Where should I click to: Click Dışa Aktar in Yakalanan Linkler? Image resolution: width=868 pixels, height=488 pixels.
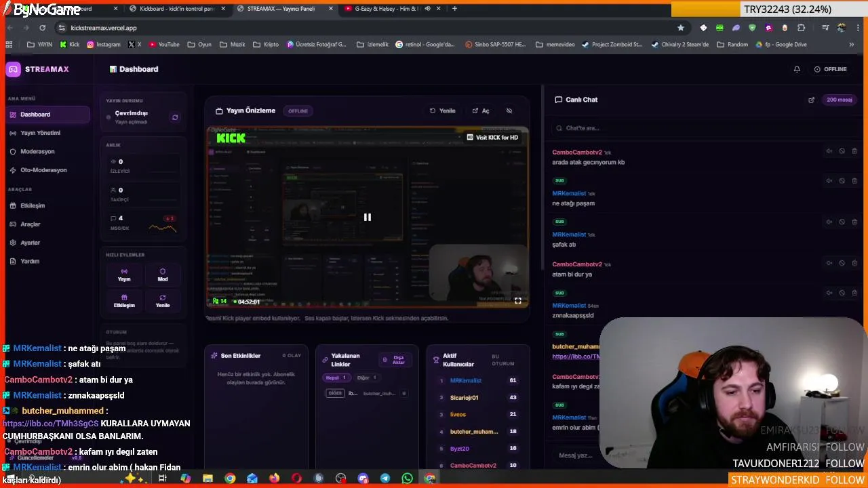pyautogui.click(x=394, y=360)
